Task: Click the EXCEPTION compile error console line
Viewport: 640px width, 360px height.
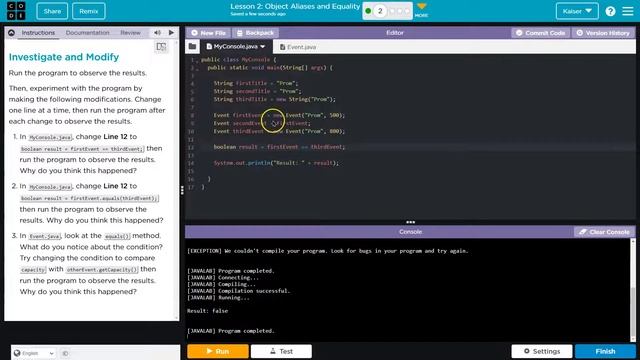Action: point(327,251)
